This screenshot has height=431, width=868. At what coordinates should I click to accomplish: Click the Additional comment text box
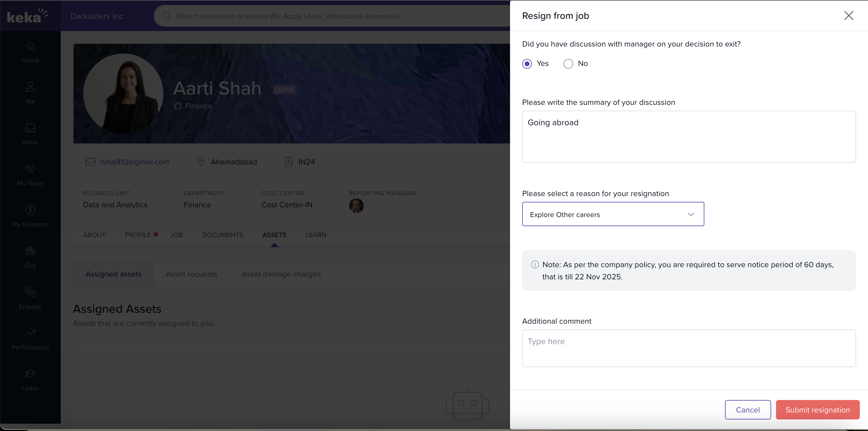(688, 348)
